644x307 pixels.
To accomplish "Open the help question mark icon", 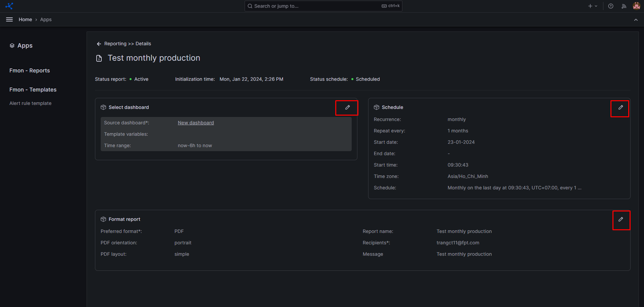I will (x=610, y=6).
